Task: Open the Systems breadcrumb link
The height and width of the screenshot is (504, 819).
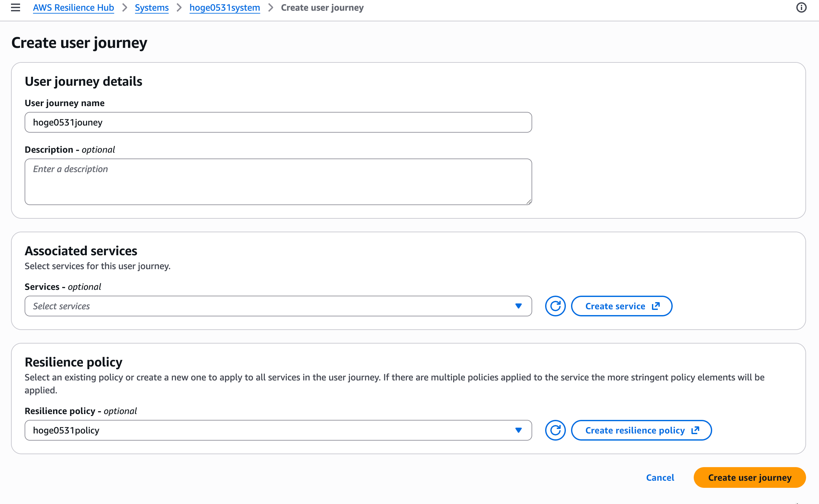Action: pos(152,7)
